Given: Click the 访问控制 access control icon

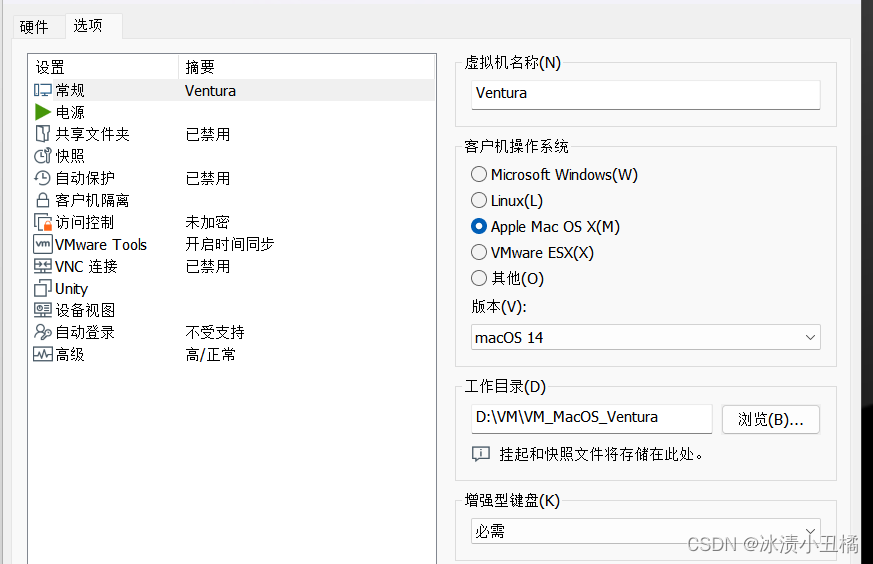Looking at the screenshot, I should coord(43,222).
